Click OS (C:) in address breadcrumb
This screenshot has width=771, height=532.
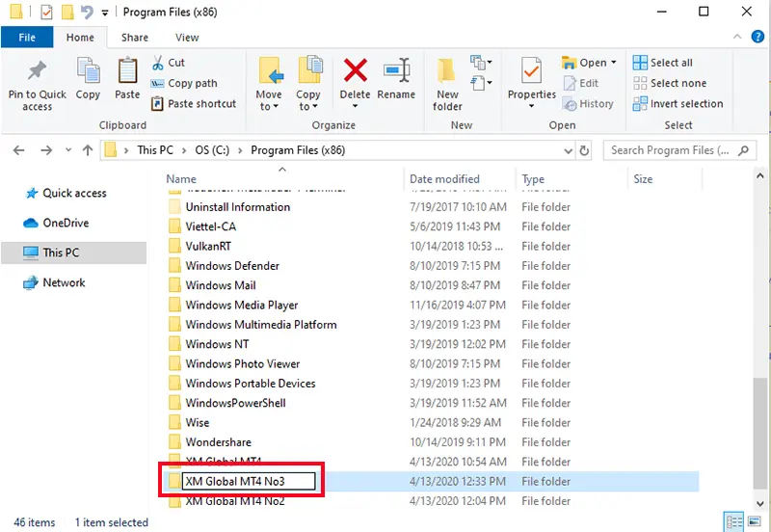pyautogui.click(x=212, y=150)
